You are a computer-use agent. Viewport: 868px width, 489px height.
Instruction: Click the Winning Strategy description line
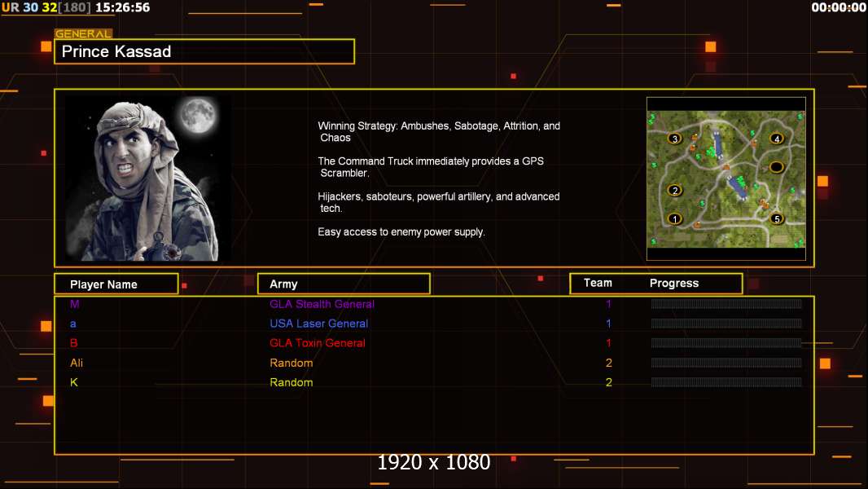439,132
